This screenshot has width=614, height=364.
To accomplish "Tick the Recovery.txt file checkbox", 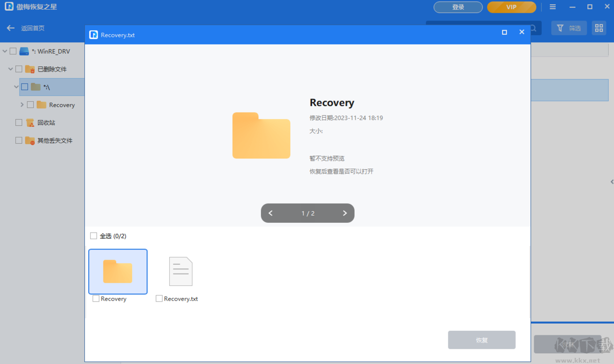I will tap(159, 298).
